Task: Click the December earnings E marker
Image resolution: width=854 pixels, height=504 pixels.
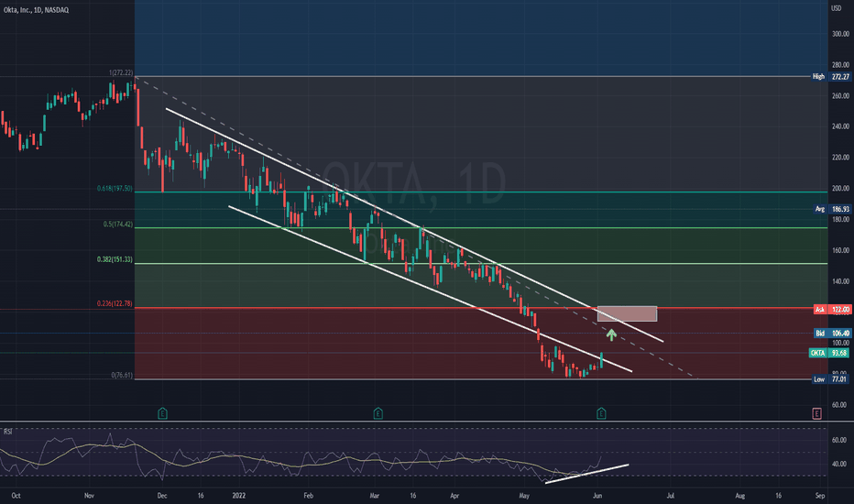Action: [x=162, y=413]
